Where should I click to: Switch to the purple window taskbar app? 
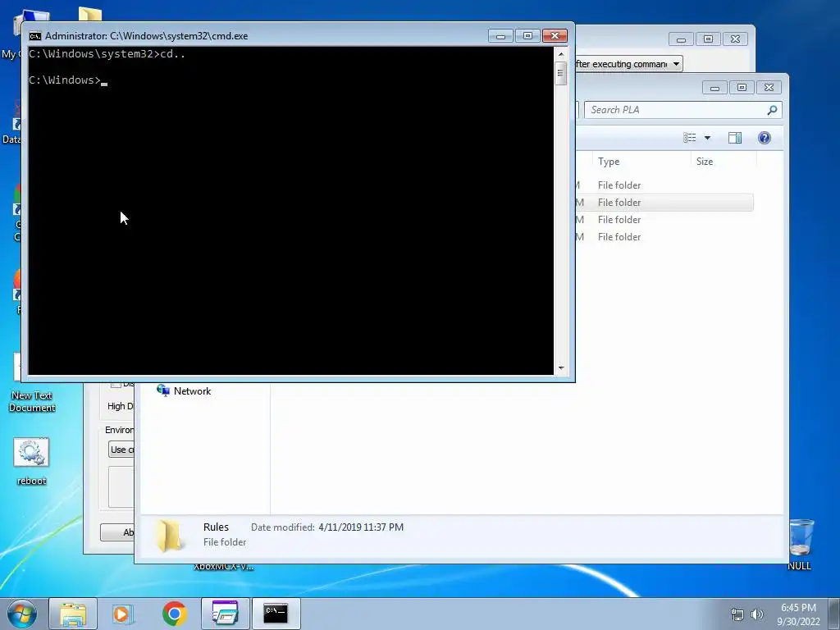(225, 614)
